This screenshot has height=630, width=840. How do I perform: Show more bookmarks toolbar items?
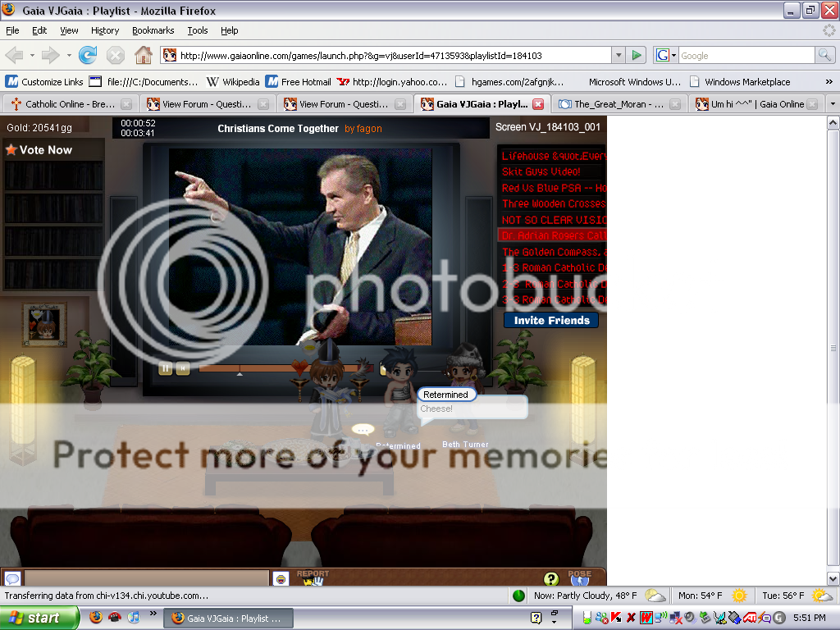coord(829,82)
